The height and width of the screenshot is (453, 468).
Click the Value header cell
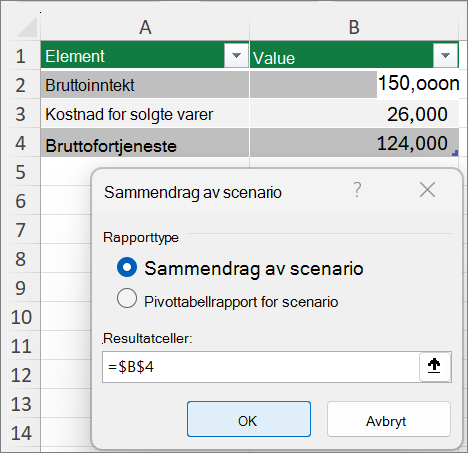[354, 55]
